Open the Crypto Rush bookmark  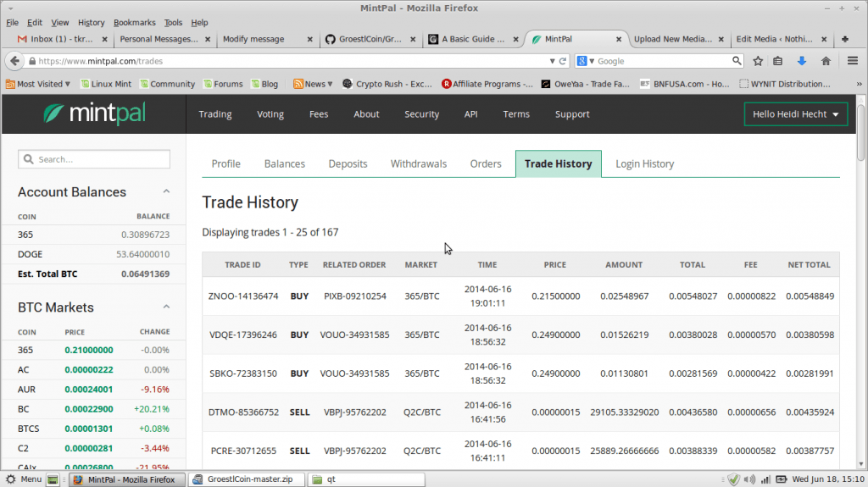point(387,84)
